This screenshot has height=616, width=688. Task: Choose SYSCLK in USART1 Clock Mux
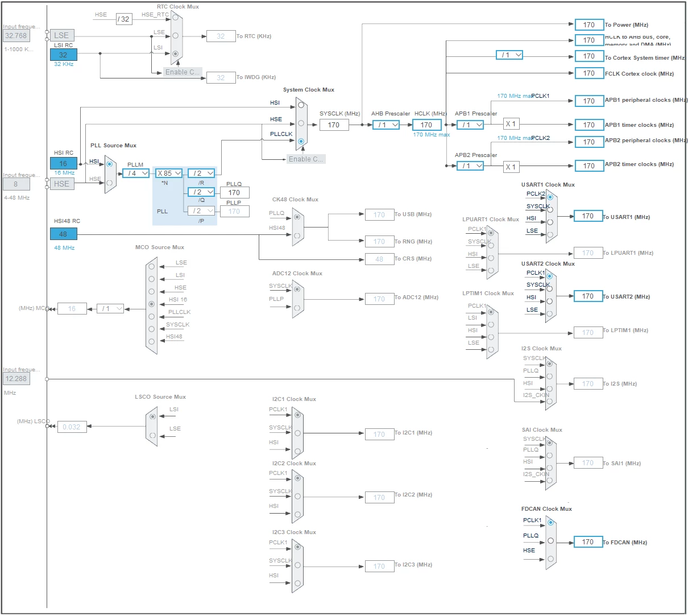[x=550, y=209]
